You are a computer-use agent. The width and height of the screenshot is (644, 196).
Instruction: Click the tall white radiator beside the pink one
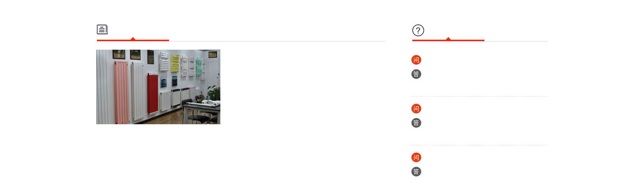click(137, 90)
